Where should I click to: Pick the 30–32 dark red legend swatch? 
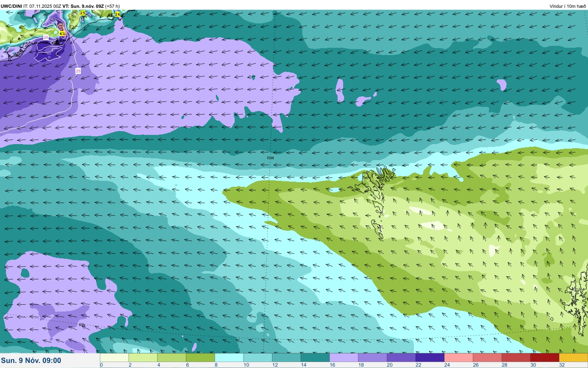pos(545,357)
